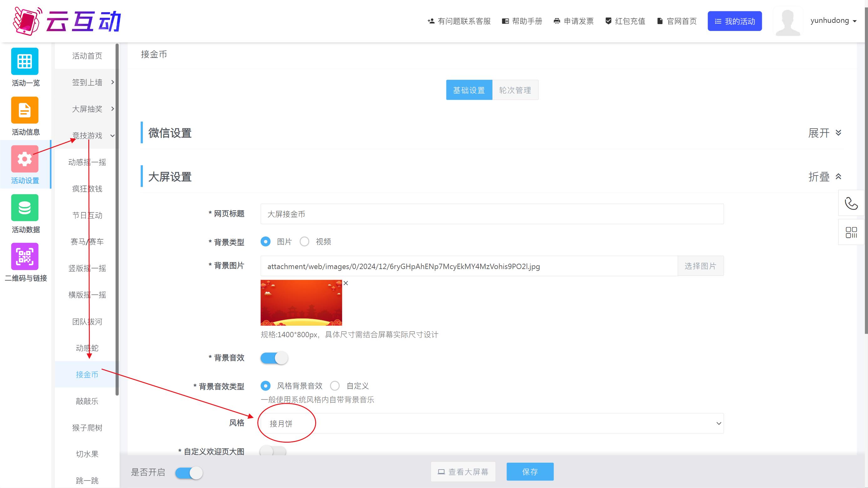The height and width of the screenshot is (488, 868).
Task: Switch to the 轮次管理 tab
Action: 515,89
